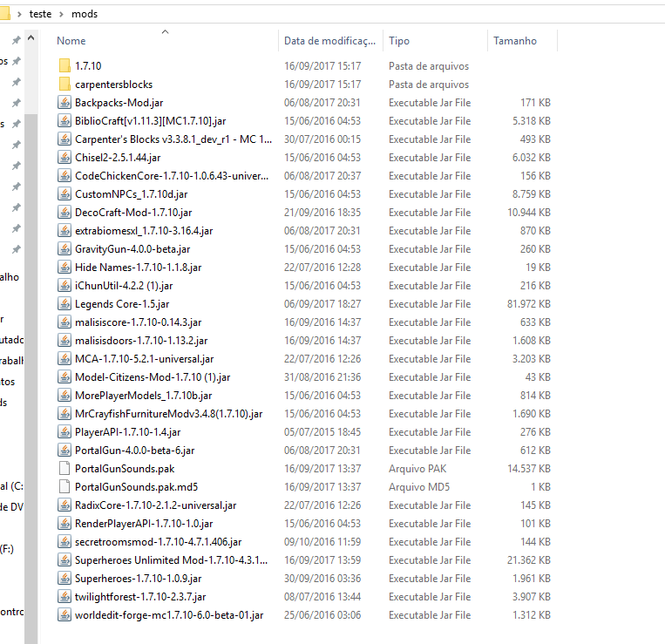
Task: Click the Legends Core-1.5.jar icon
Action: pos(64,303)
